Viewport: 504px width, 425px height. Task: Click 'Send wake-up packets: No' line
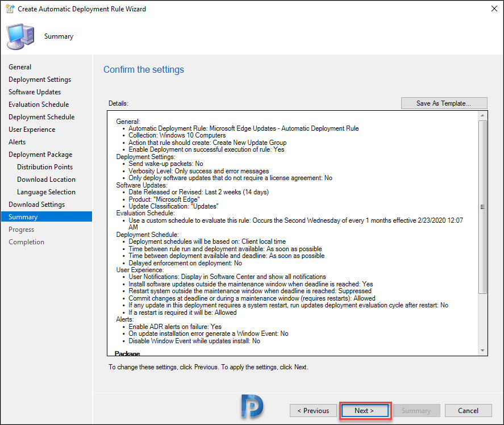166,164
